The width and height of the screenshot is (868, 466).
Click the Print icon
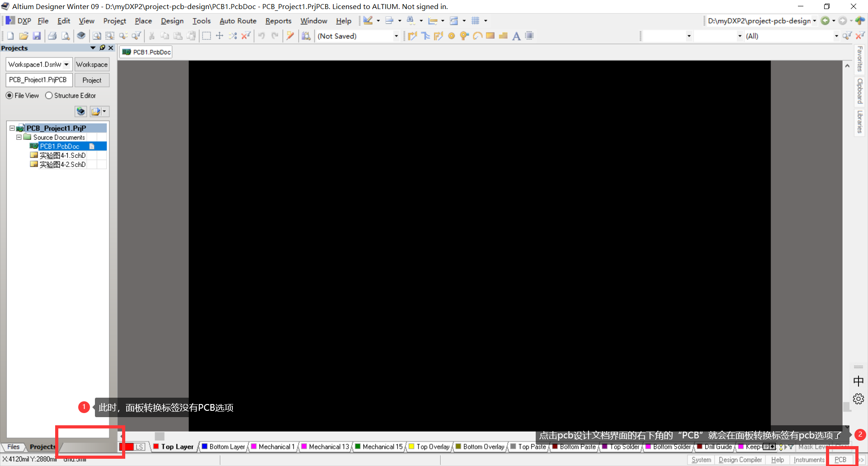(x=52, y=36)
